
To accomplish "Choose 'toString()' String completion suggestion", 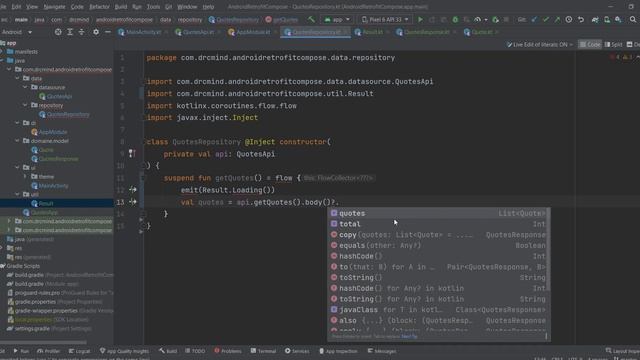I will pos(439,278).
